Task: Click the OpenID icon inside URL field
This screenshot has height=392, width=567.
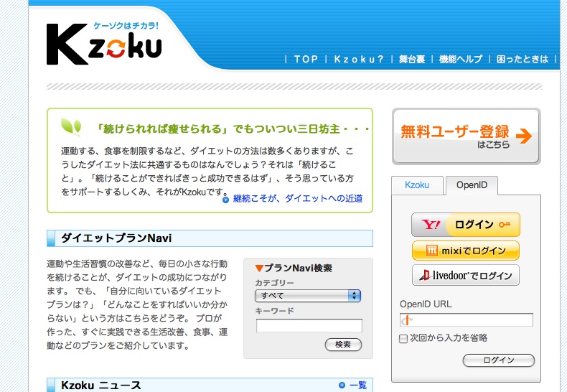Action: click(x=406, y=320)
